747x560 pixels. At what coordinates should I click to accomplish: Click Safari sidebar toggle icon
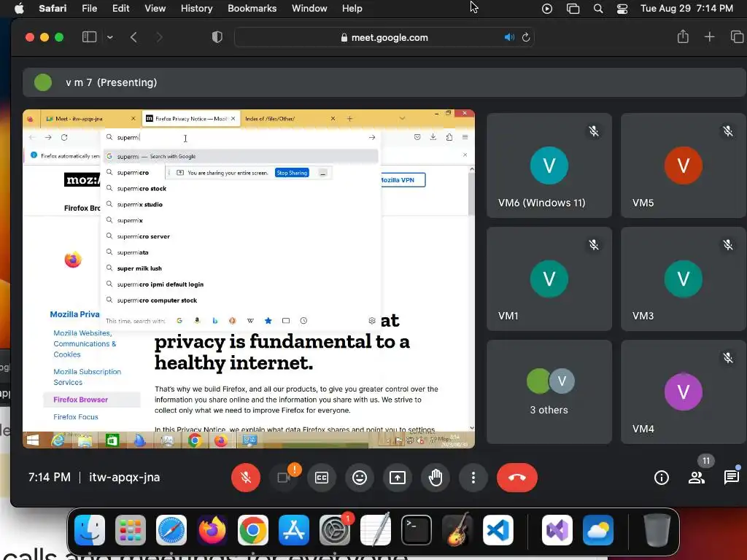89,37
